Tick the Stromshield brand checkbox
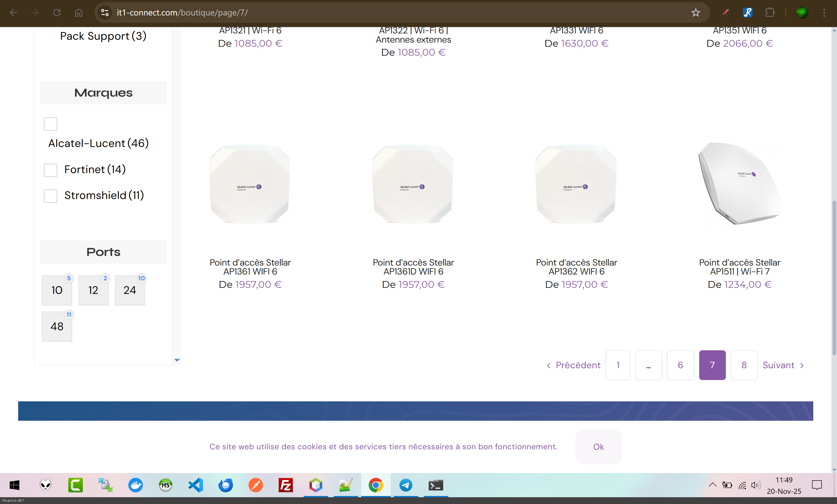Screen dimensions: 837x504 click(x=50, y=196)
